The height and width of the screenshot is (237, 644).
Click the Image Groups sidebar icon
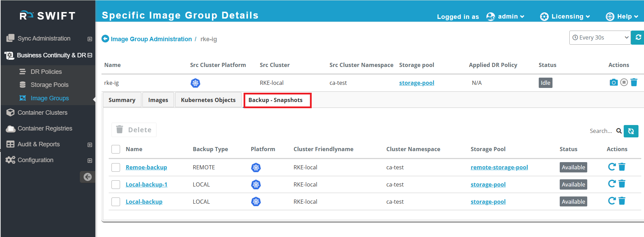coord(23,98)
